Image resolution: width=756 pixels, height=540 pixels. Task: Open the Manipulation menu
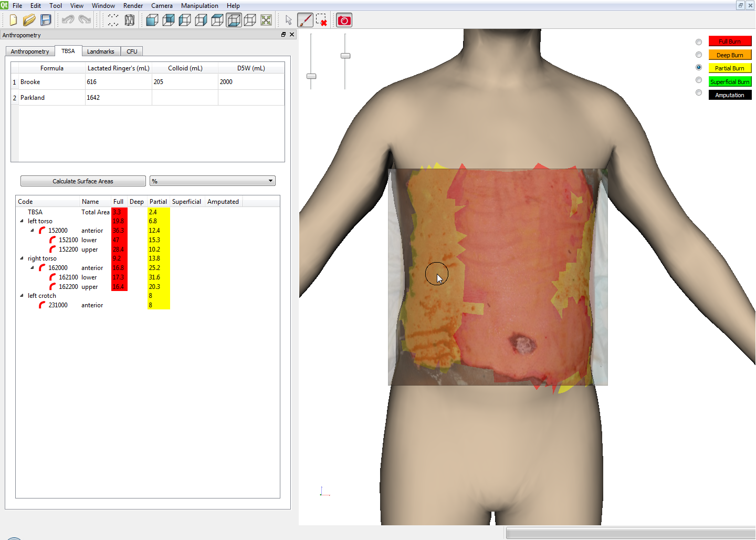[199, 6]
